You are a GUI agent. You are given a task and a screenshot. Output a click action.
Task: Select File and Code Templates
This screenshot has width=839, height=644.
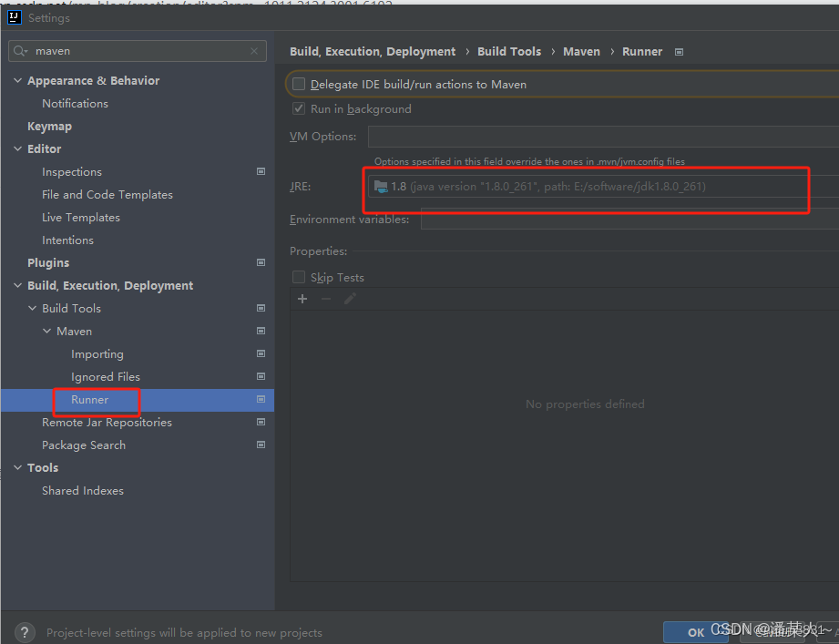107,195
